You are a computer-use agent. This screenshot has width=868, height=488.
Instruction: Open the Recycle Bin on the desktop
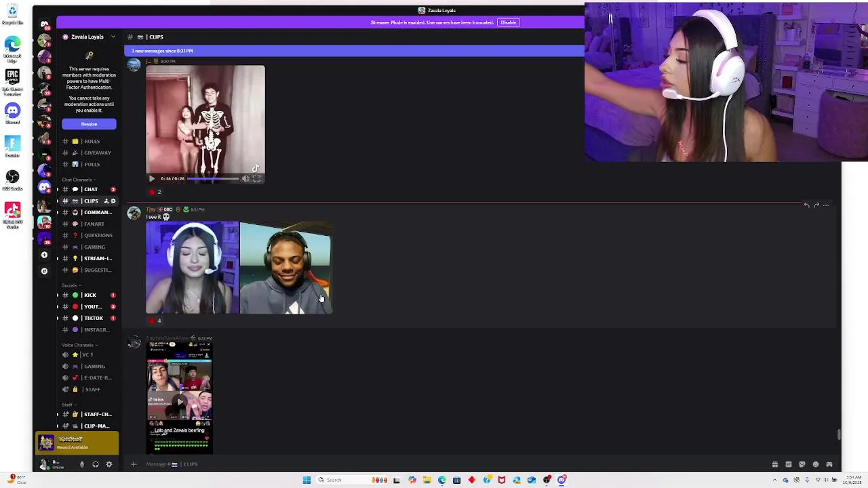[12, 14]
